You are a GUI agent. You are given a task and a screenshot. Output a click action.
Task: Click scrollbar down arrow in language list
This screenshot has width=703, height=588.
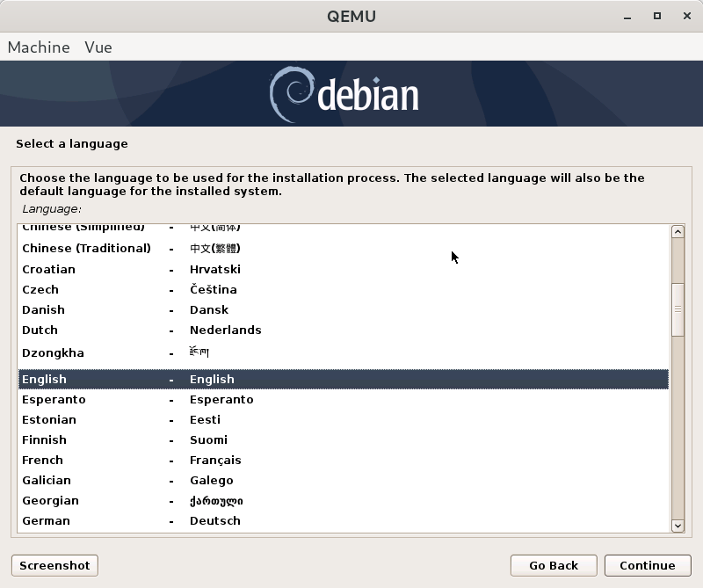pos(678,526)
